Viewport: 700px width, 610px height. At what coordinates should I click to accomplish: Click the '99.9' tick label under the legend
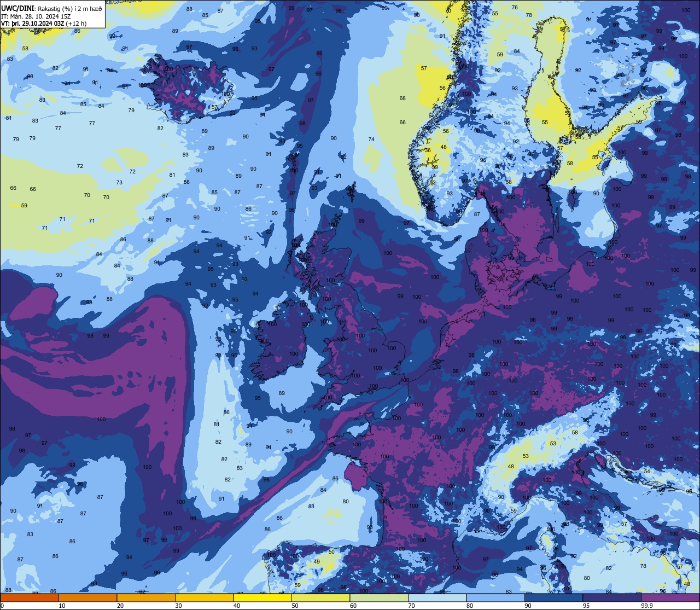coord(647,606)
